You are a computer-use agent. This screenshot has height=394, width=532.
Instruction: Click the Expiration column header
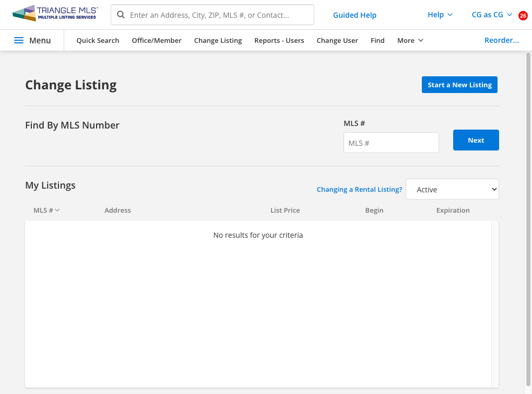pyautogui.click(x=453, y=210)
